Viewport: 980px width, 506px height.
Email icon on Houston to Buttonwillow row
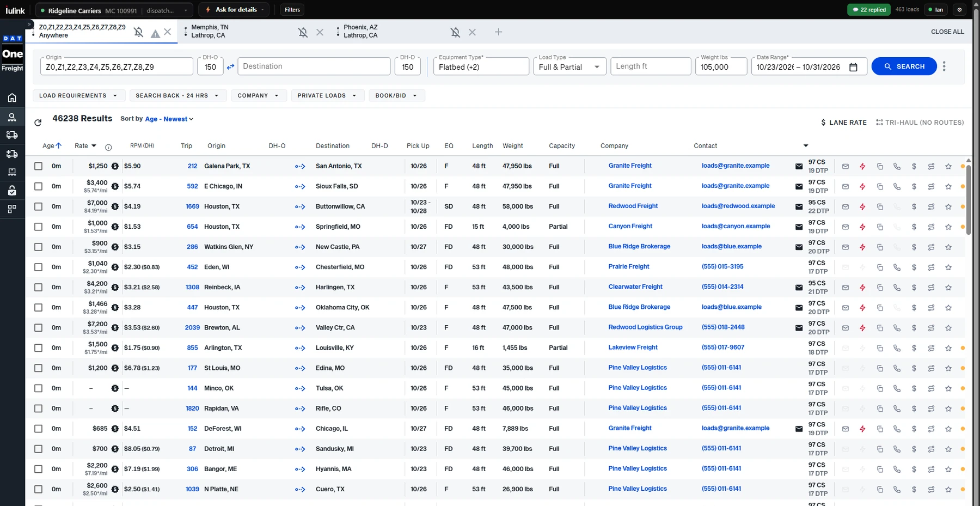coord(846,207)
